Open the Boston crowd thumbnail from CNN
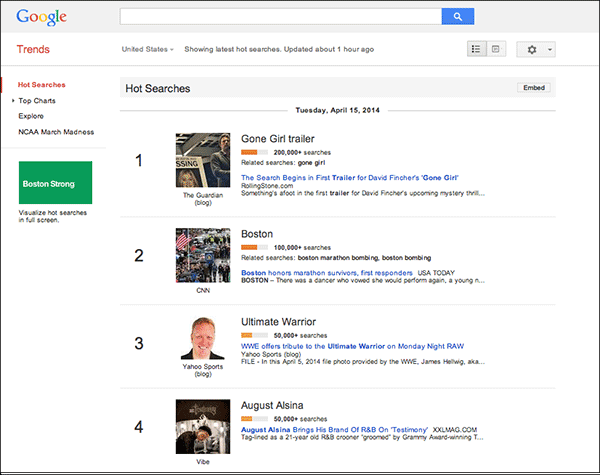 tap(203, 255)
